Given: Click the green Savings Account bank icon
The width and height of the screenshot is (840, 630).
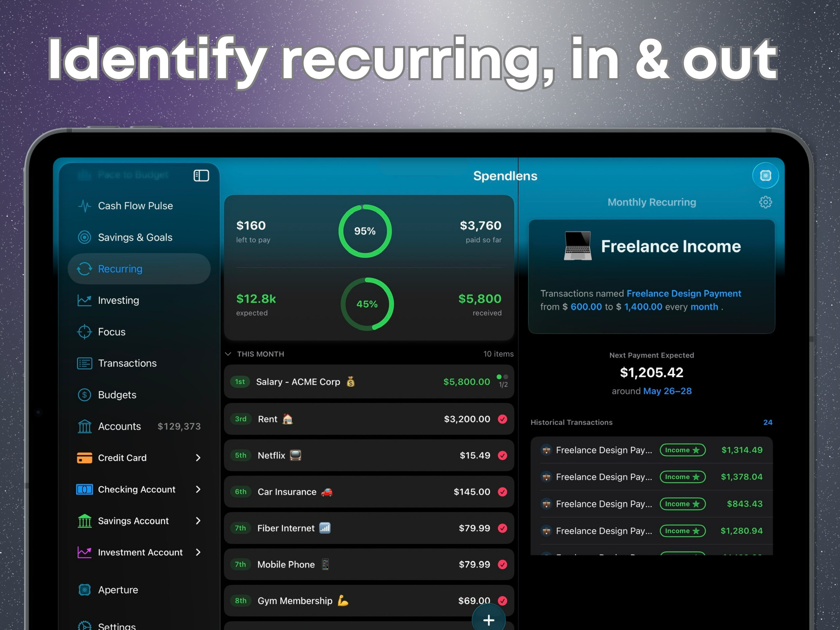Looking at the screenshot, I should coord(84,521).
